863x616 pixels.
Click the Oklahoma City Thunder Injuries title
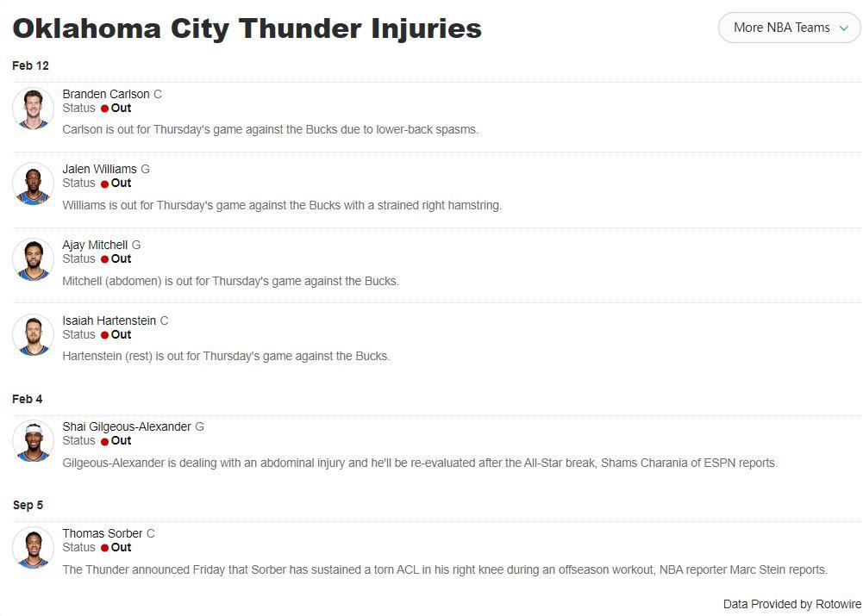[x=247, y=28]
